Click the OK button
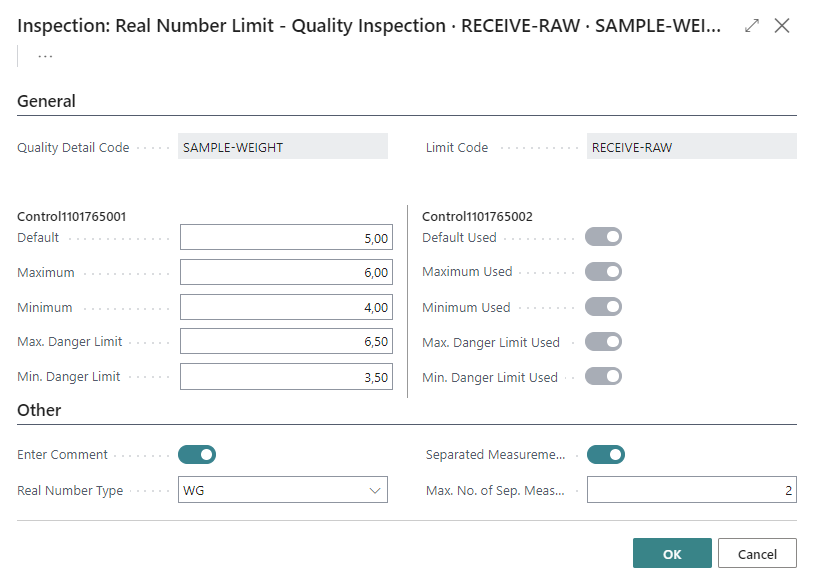Image resolution: width=817 pixels, height=582 pixels. point(672,554)
